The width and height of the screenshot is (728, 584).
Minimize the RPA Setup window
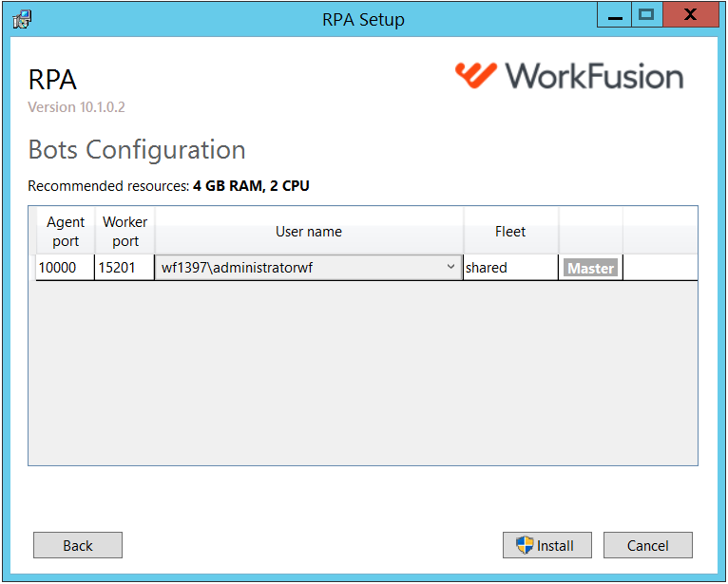point(614,15)
